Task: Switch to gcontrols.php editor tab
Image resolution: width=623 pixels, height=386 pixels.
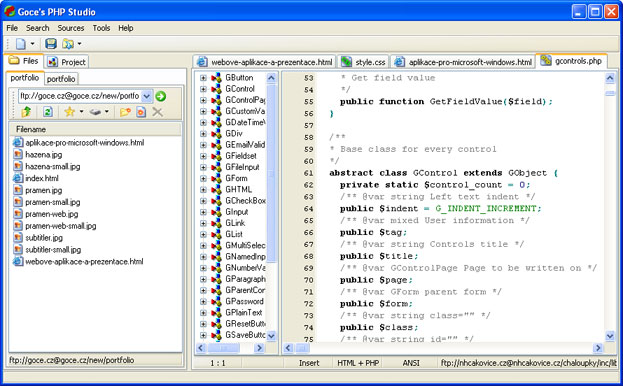Action: tap(571, 61)
